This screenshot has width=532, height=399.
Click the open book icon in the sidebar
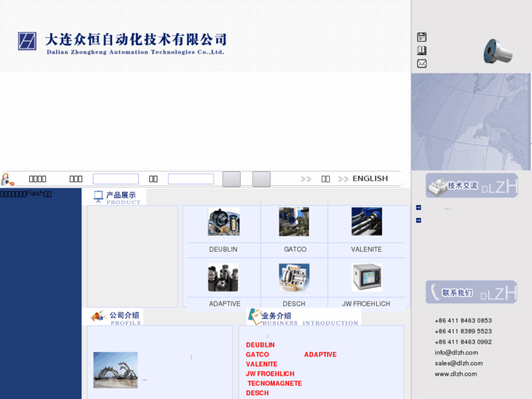pyautogui.click(x=422, y=51)
